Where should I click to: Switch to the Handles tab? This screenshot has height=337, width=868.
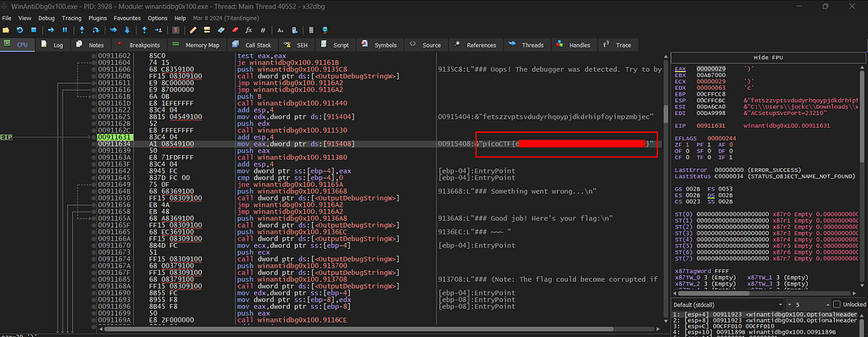click(x=574, y=45)
